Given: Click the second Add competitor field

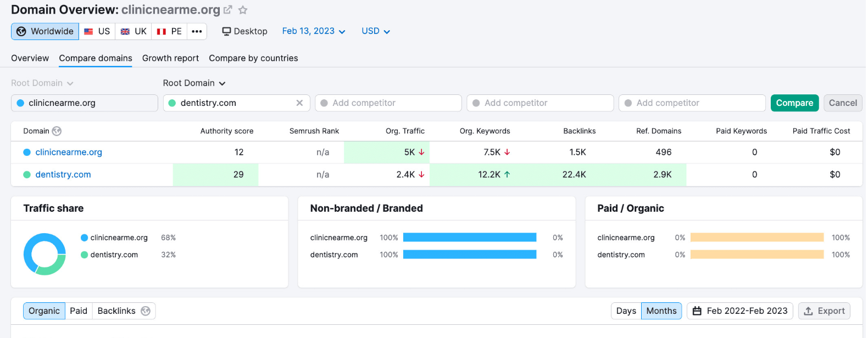Looking at the screenshot, I should [540, 103].
